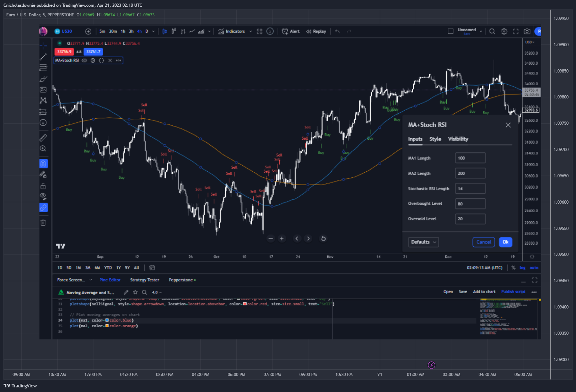576x392 pixels.
Task: Toggle lock all drawing tools
Action: pos(43,186)
